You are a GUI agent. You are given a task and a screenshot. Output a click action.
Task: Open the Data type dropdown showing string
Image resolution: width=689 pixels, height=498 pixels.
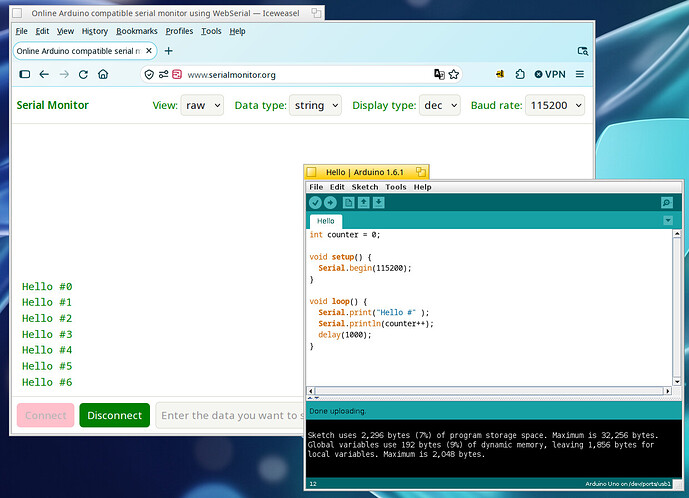point(315,105)
